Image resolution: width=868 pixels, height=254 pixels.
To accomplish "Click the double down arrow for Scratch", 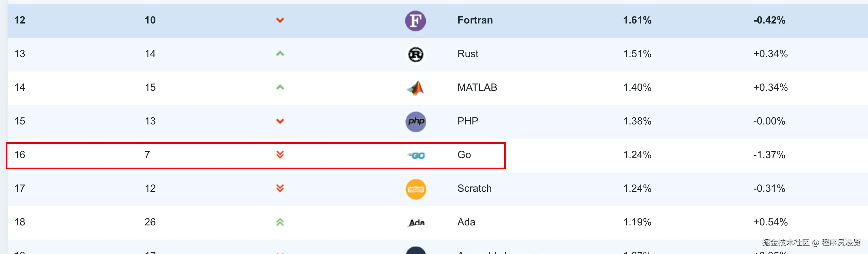I will 280,188.
